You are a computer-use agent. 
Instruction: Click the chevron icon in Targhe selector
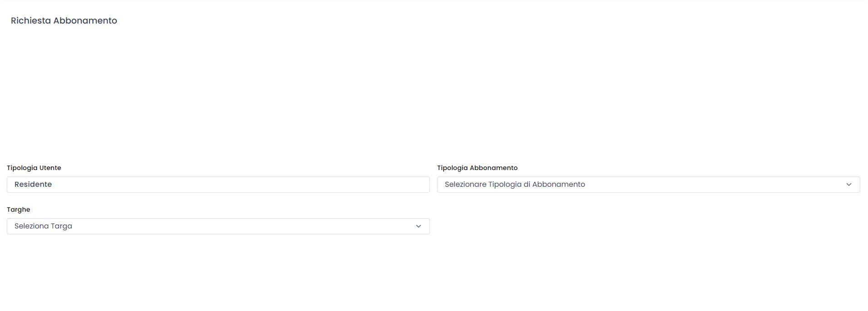point(418,226)
